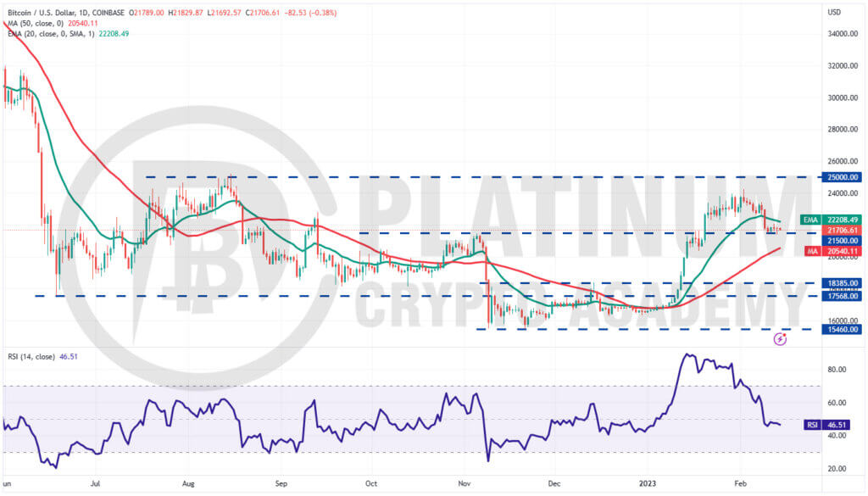This screenshot has width=868, height=496.
Task: Click the open value O21789.00
Action: 146,13
